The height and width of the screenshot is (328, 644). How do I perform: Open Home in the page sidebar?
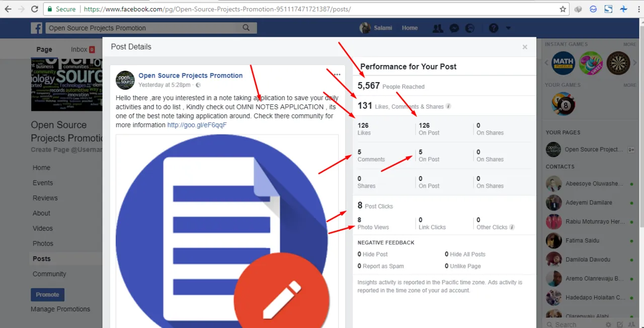point(41,168)
